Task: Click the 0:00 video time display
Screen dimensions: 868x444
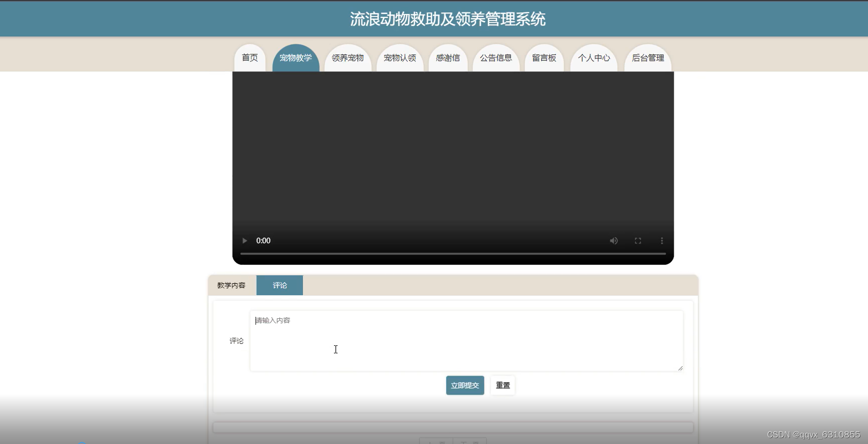Action: pos(264,240)
